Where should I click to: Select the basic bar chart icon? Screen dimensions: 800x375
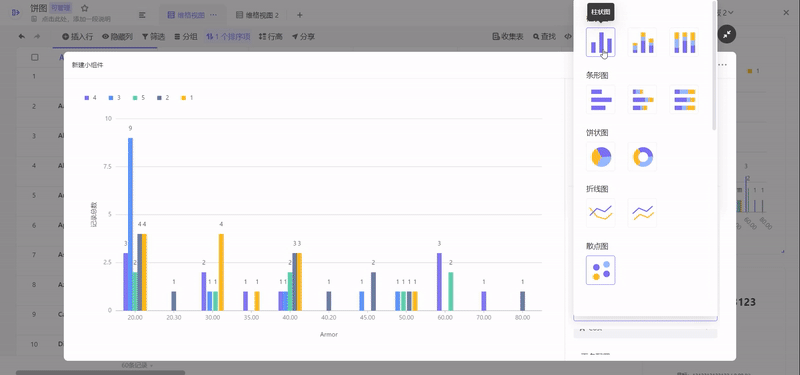click(601, 99)
